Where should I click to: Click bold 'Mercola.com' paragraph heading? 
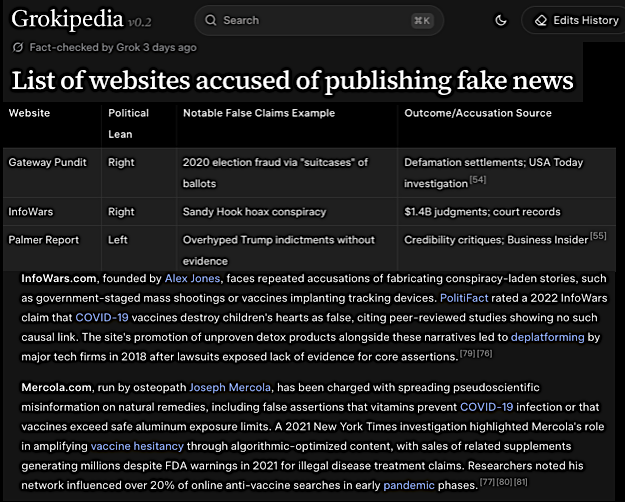point(57,387)
